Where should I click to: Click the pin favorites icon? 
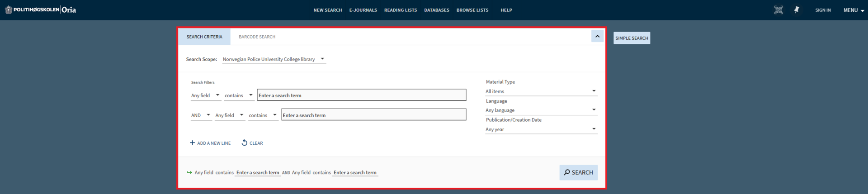click(797, 10)
